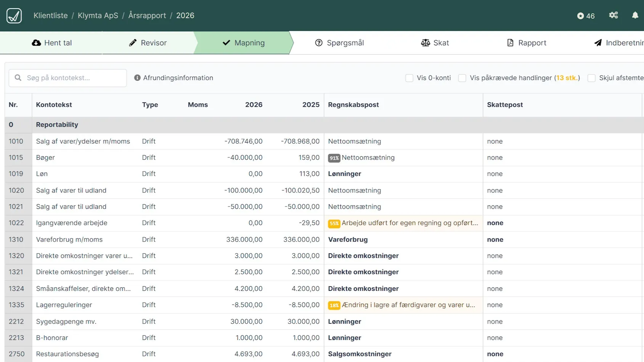Open Skattepost none for account 1022

click(495, 223)
